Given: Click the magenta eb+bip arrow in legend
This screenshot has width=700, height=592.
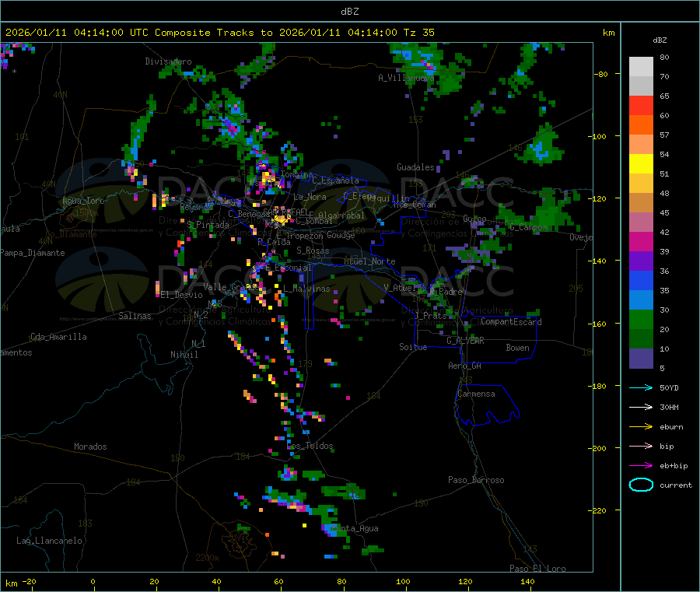Looking at the screenshot, I should tap(641, 466).
